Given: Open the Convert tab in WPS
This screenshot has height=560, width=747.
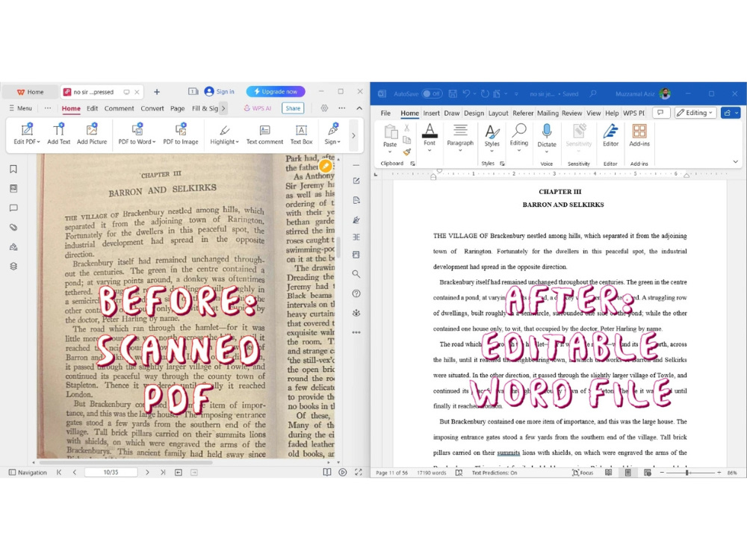Looking at the screenshot, I should pos(152,108).
